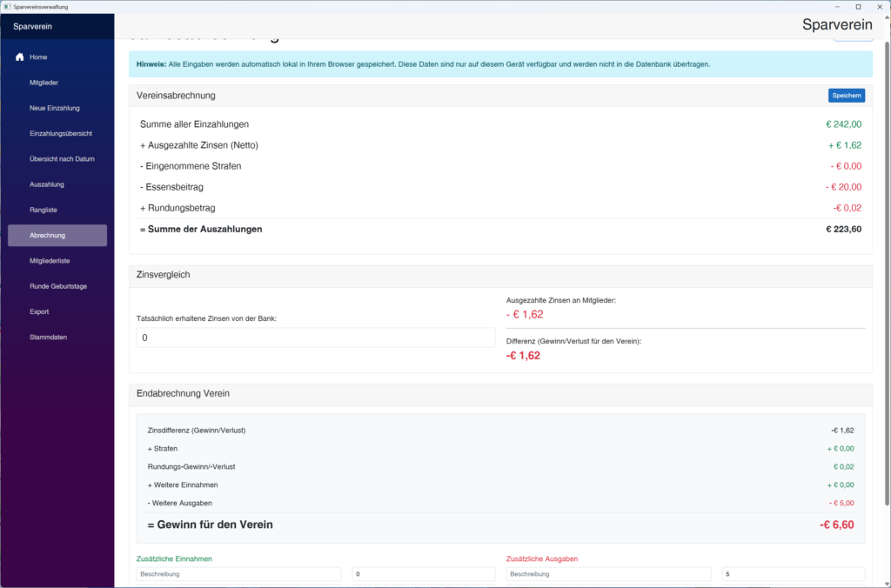This screenshot has height=588, width=891.
Task: Navigate to Auszahlung
Action: tap(47, 184)
